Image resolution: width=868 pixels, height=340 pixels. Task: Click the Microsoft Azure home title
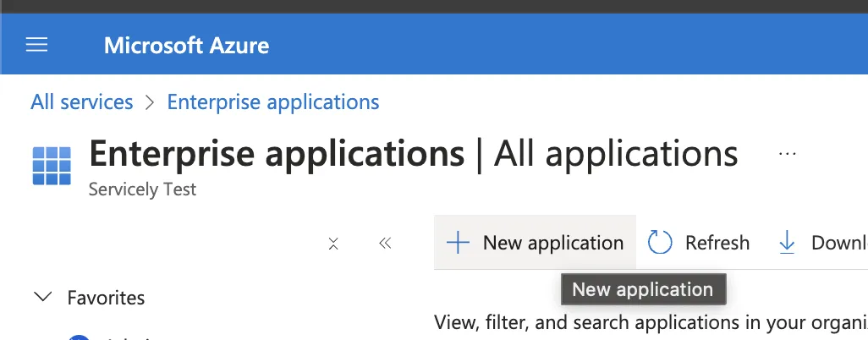click(187, 46)
